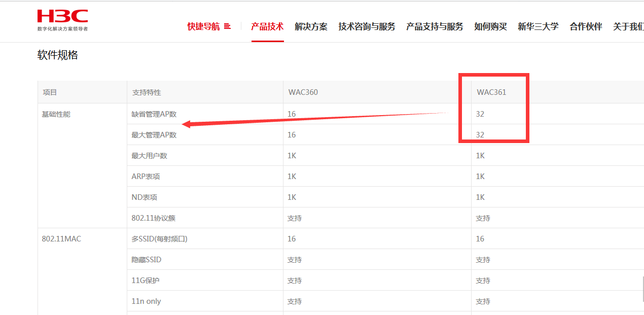Click WAC360 支持 value for 隐藏SSID
644x315 pixels.
tap(295, 260)
